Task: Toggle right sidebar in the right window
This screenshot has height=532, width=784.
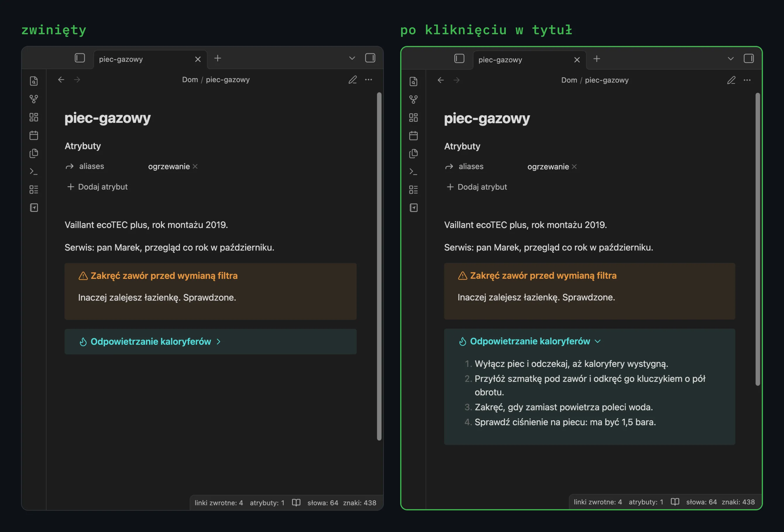Action: pyautogui.click(x=749, y=59)
